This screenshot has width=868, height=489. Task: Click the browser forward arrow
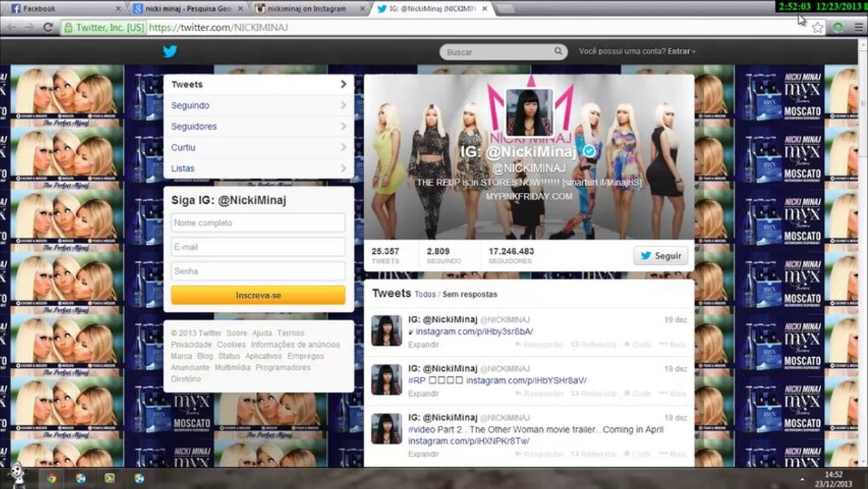click(29, 28)
